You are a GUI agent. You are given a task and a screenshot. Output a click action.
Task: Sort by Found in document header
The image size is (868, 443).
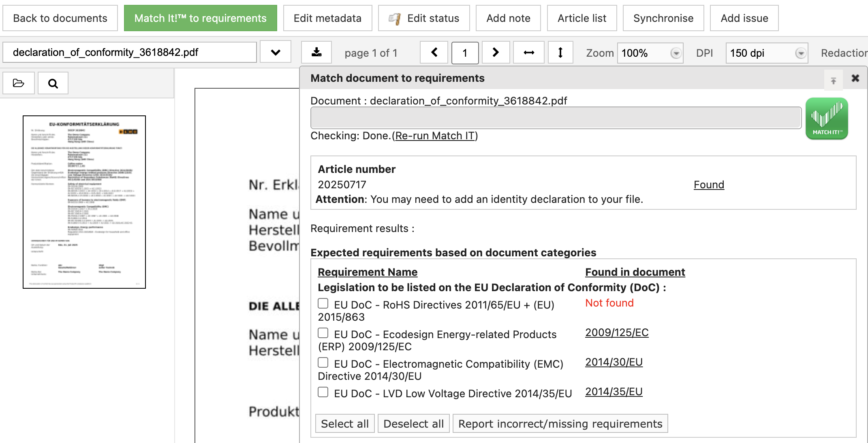(635, 272)
